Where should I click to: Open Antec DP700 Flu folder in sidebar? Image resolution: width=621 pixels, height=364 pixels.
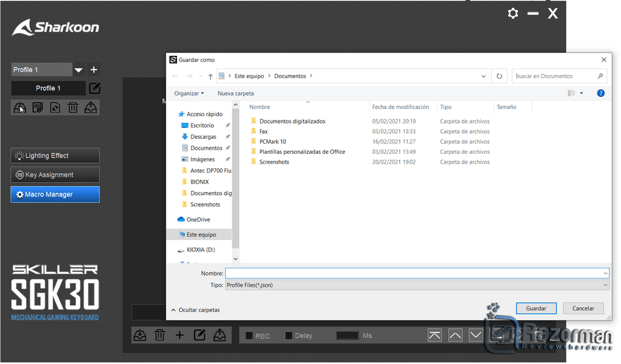[x=210, y=171]
